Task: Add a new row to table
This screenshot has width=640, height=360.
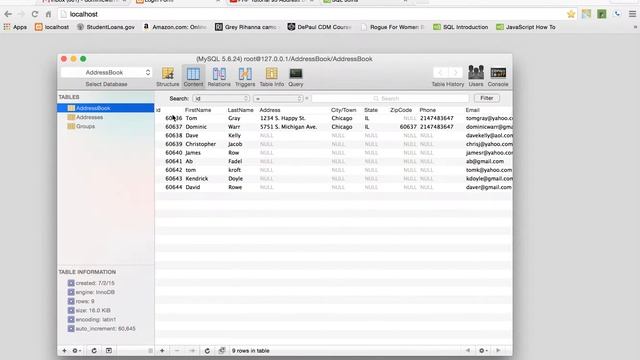Action: coord(162,351)
